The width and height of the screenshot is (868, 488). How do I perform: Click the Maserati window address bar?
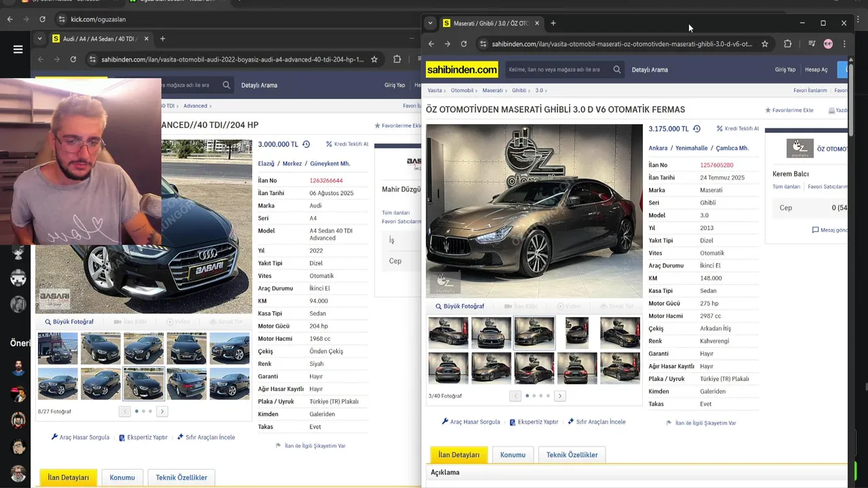[620, 44]
